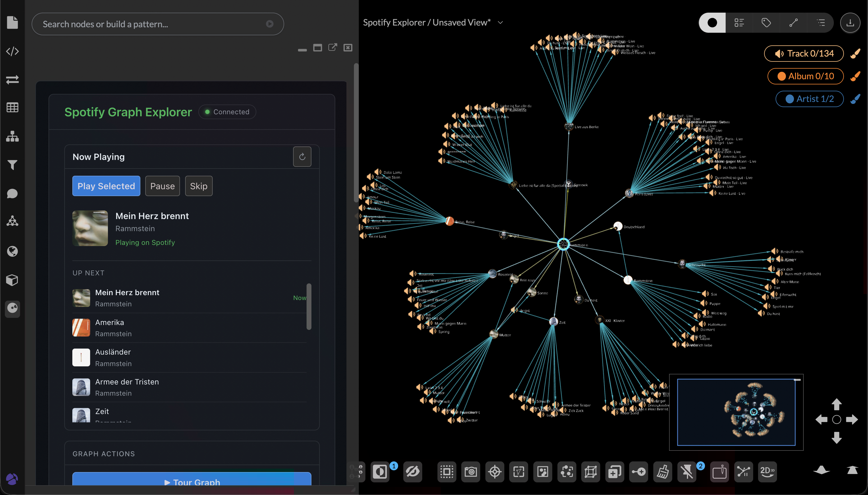
Task: Click the Mein Herz brennt album cover thumbnail
Action: (x=90, y=228)
